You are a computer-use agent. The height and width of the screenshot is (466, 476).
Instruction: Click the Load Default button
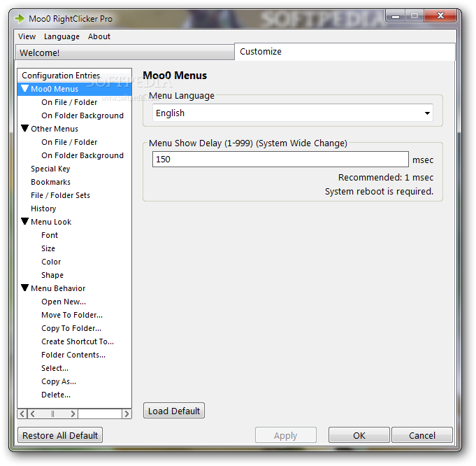point(174,411)
